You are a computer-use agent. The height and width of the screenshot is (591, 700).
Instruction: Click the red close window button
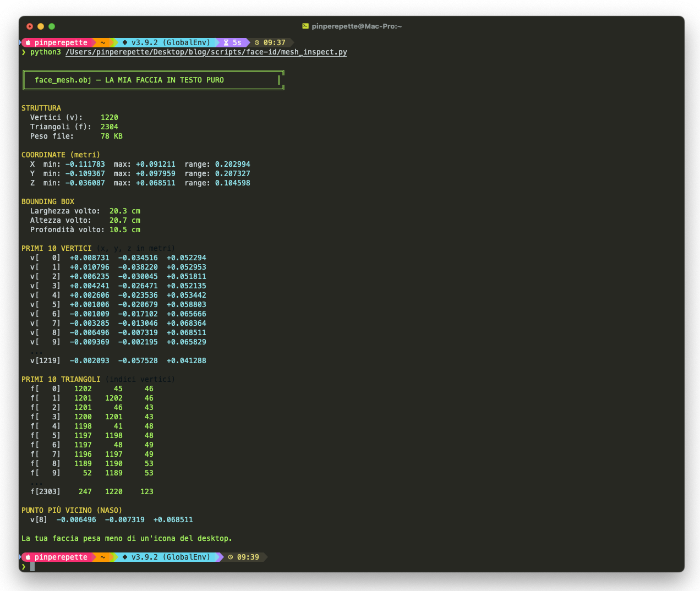click(30, 26)
